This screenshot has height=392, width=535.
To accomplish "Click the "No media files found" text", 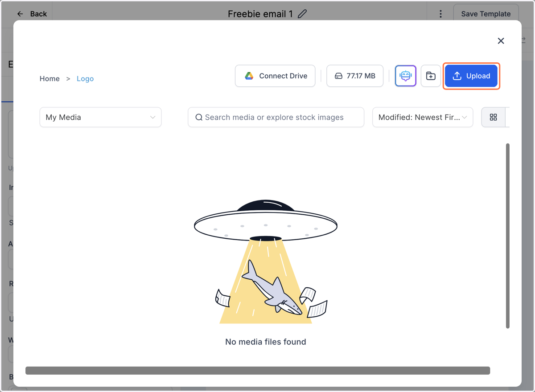I will (x=266, y=342).
